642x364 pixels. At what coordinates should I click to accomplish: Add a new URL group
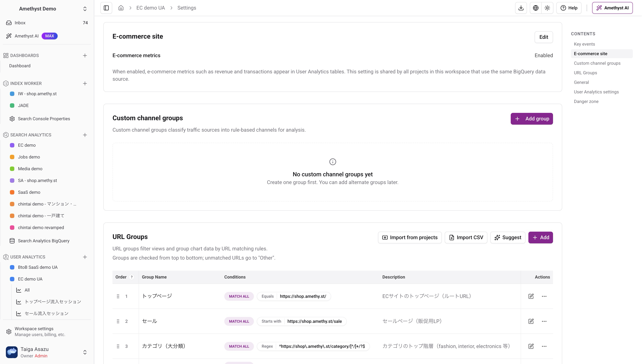coord(541,238)
